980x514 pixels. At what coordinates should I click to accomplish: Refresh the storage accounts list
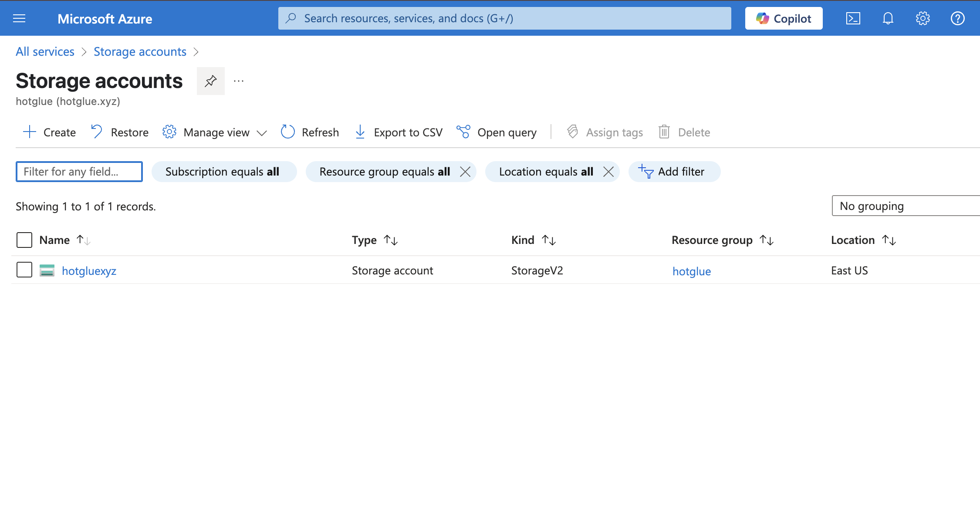(310, 132)
